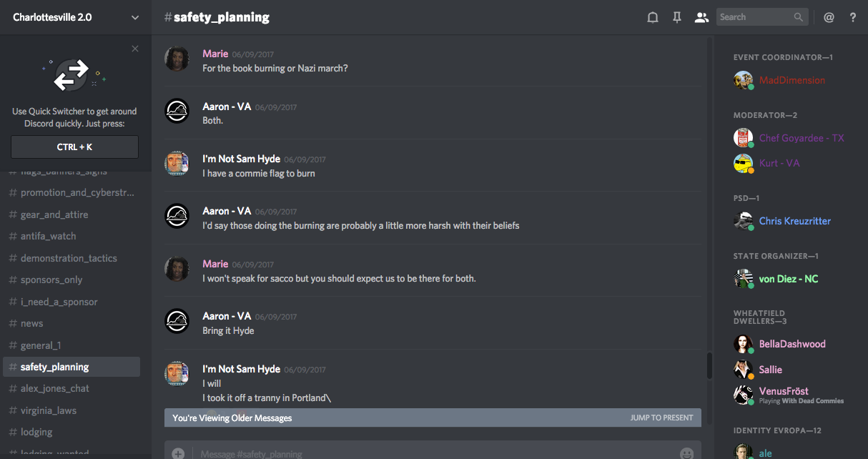The image size is (868, 459).
Task: Switch to the virginia_laws channel
Action: coord(48,410)
